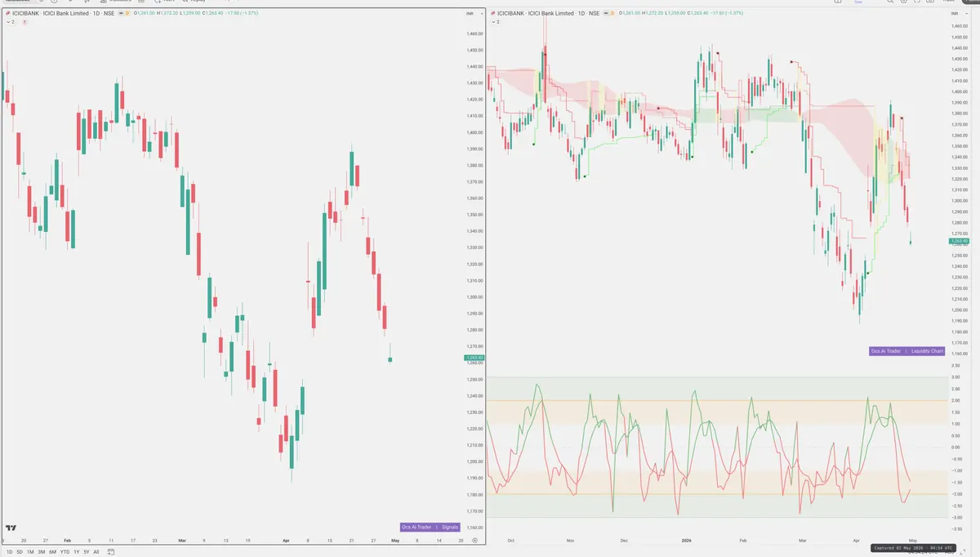Switch range to 1M

tap(30, 552)
